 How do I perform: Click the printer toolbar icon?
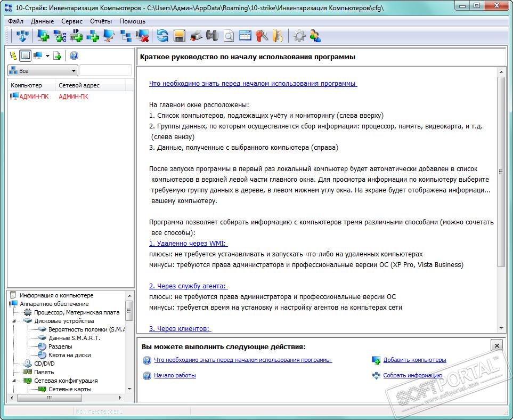(x=196, y=36)
